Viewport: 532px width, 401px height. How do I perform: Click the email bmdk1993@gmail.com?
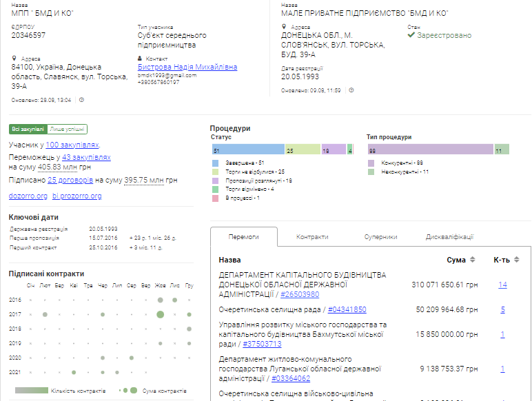click(167, 75)
